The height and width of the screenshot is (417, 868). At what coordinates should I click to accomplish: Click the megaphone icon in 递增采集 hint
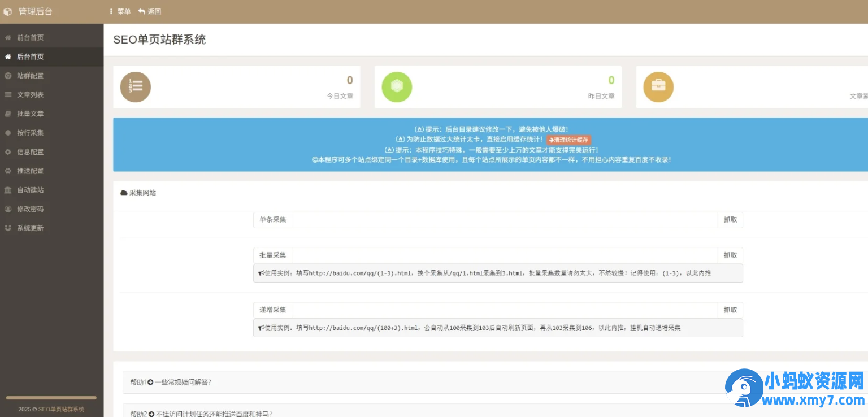click(x=261, y=328)
